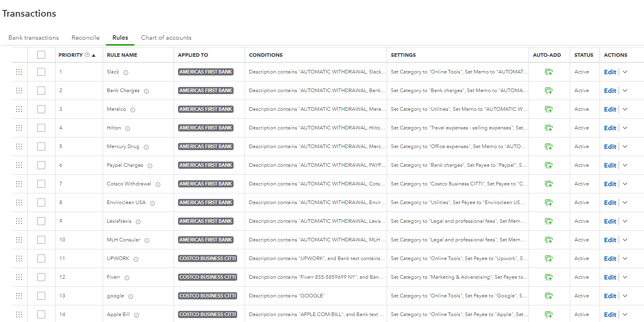This screenshot has height=322, width=644.
Task: Click the info icon next to UPWORK
Action: (x=136, y=259)
